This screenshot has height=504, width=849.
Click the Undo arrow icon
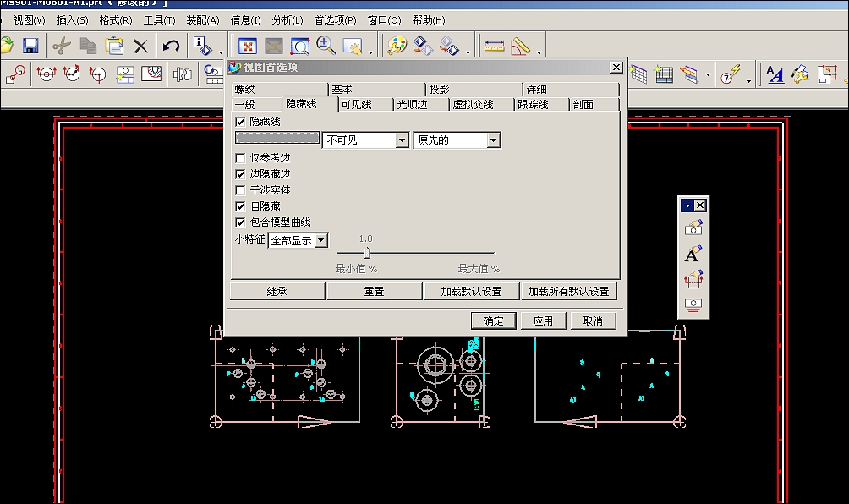pyautogui.click(x=171, y=46)
